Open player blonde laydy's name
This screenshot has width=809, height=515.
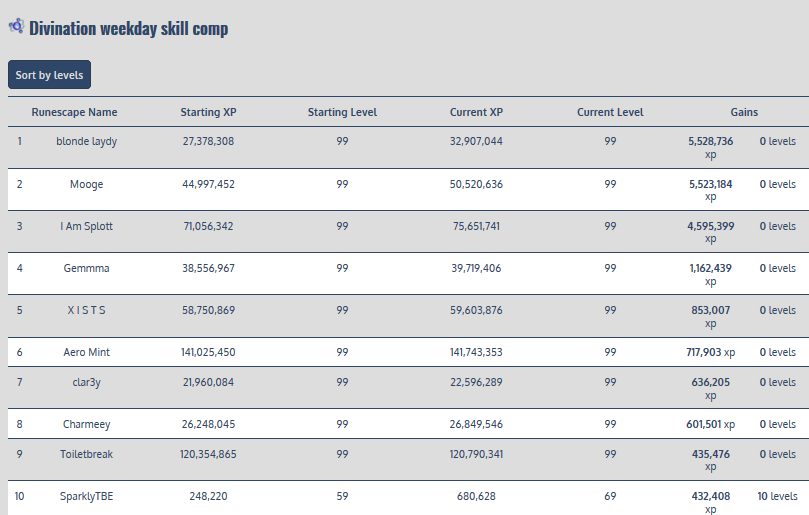[x=86, y=141]
